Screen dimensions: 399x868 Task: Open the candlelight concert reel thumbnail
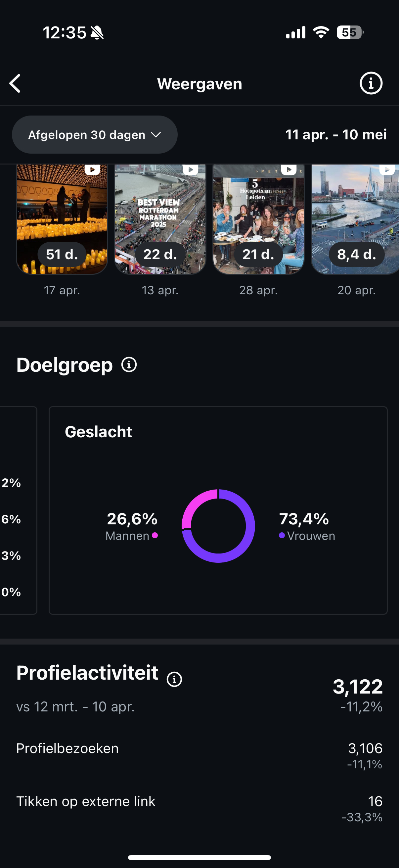(62, 219)
